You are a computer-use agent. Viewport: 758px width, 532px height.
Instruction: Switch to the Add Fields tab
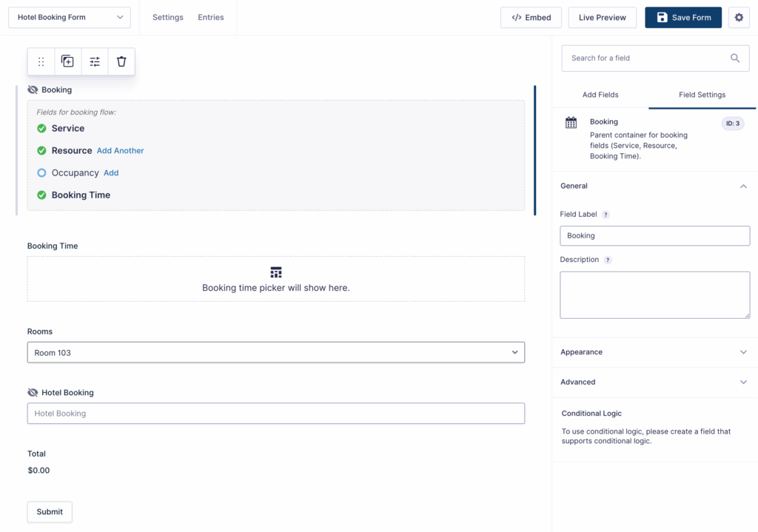click(x=600, y=95)
